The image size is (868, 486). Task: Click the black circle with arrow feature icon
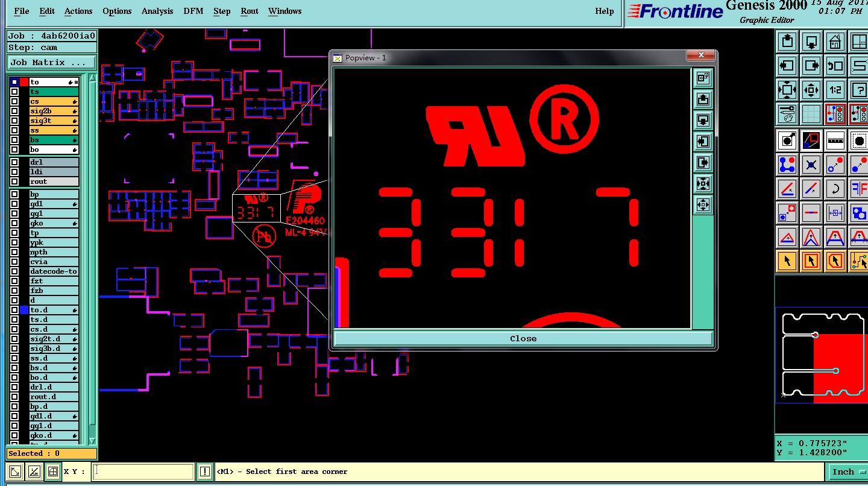click(787, 141)
